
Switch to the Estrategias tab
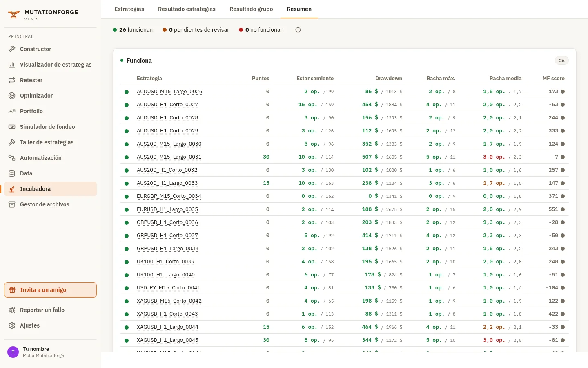click(129, 9)
